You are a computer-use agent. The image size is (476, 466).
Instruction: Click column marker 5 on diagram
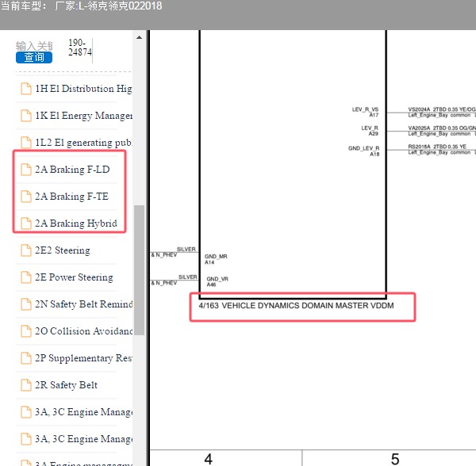click(x=395, y=459)
